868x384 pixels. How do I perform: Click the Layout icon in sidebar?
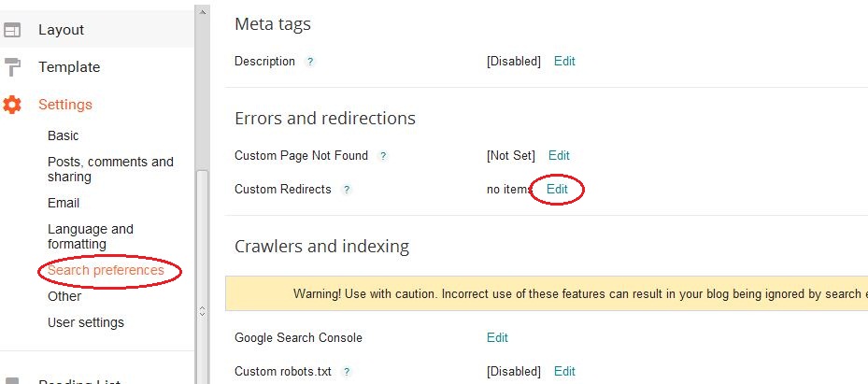click(11, 30)
